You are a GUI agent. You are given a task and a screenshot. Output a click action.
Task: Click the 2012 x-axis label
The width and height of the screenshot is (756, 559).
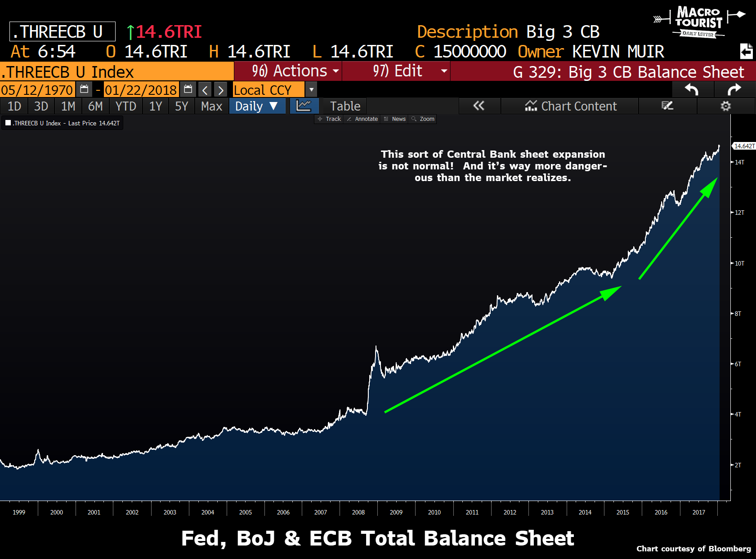coord(510,512)
